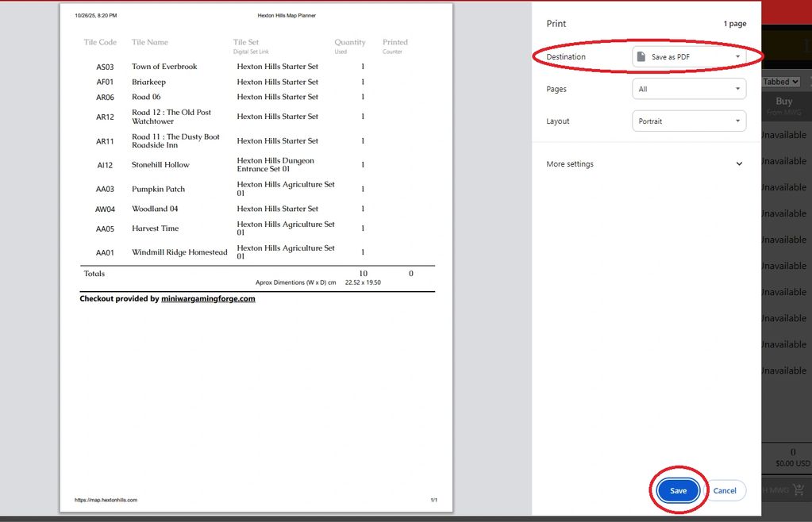Click the Tile Set column header in preview
Image resolution: width=812 pixels, height=522 pixels.
246,43
